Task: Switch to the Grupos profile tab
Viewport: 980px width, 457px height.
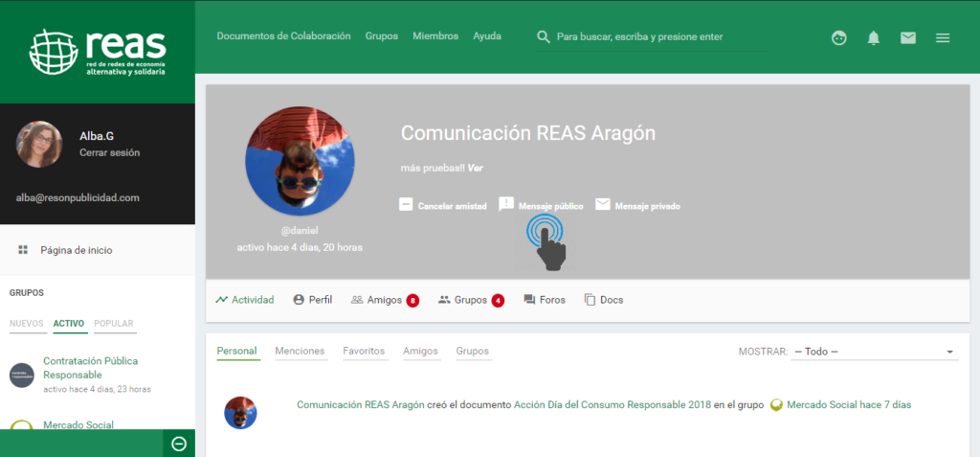Action: click(x=470, y=300)
